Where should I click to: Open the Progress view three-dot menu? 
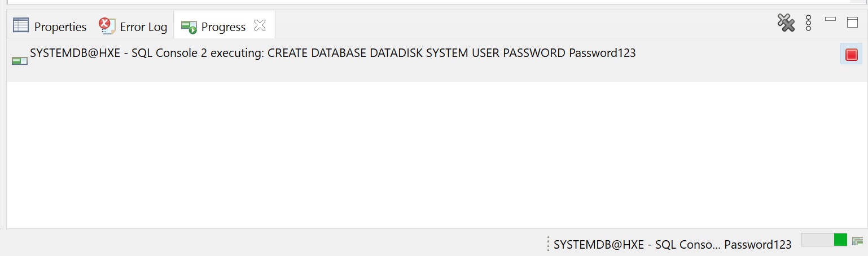(808, 23)
